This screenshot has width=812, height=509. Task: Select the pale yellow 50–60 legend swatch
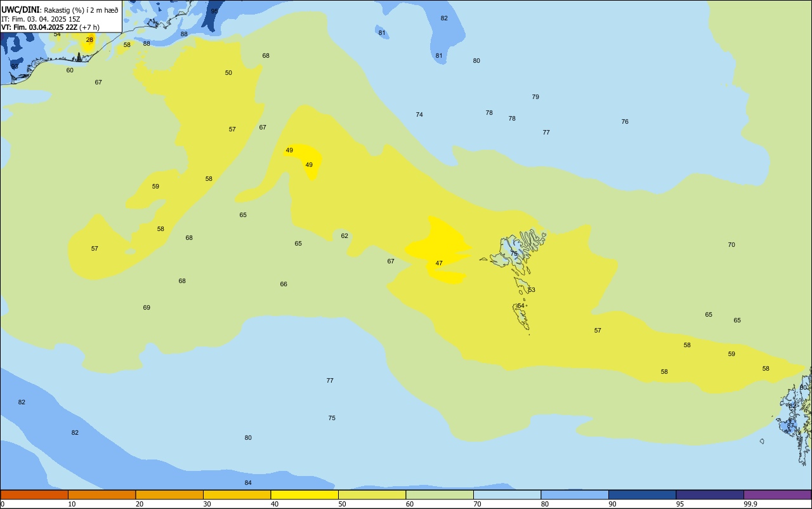(x=372, y=494)
